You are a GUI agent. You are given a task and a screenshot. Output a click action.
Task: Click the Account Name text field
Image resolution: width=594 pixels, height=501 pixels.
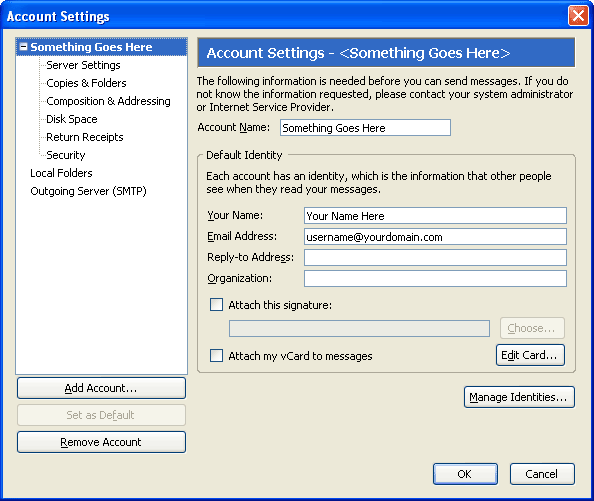(x=365, y=128)
